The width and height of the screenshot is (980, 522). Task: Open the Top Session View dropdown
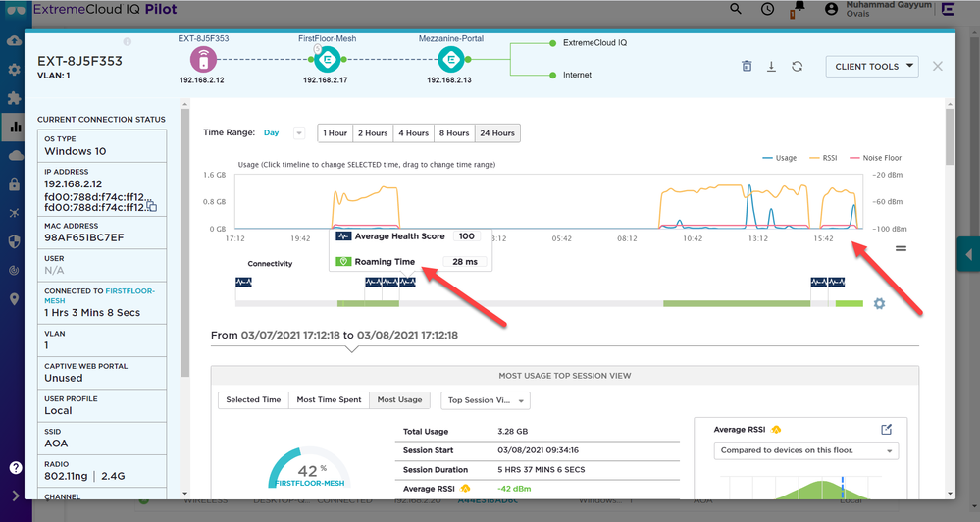[x=486, y=400]
